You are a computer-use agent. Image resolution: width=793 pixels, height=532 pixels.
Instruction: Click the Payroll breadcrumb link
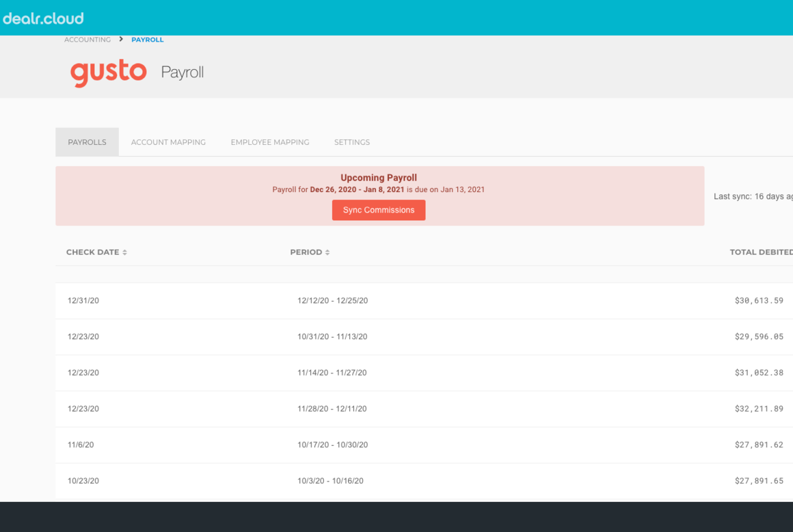coord(147,40)
